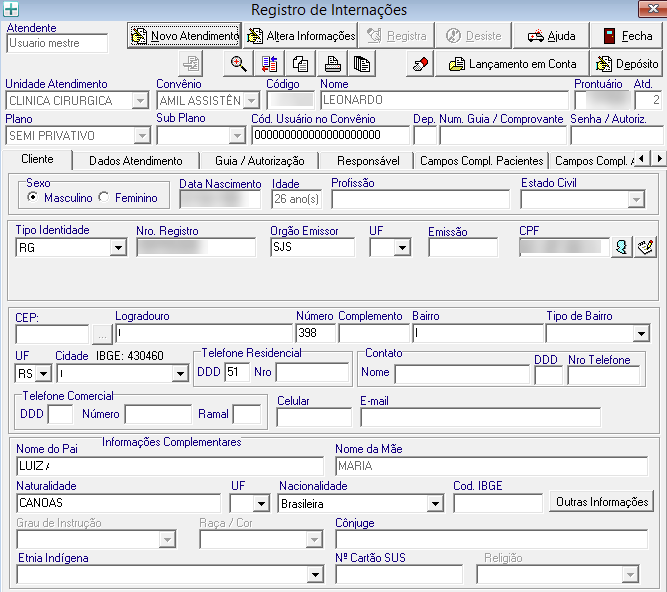Viewport: 667px width, 592px height.
Task: Select the Masculino radio button
Action: 32,197
